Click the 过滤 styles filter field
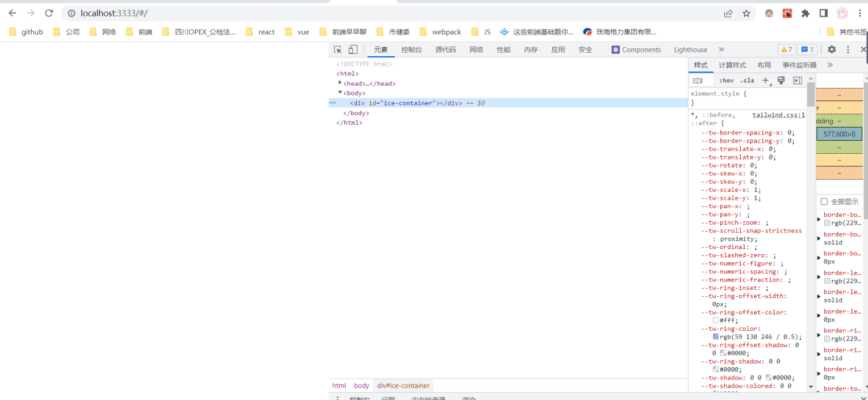Screen dimensions: 868x400 (x=702, y=81)
